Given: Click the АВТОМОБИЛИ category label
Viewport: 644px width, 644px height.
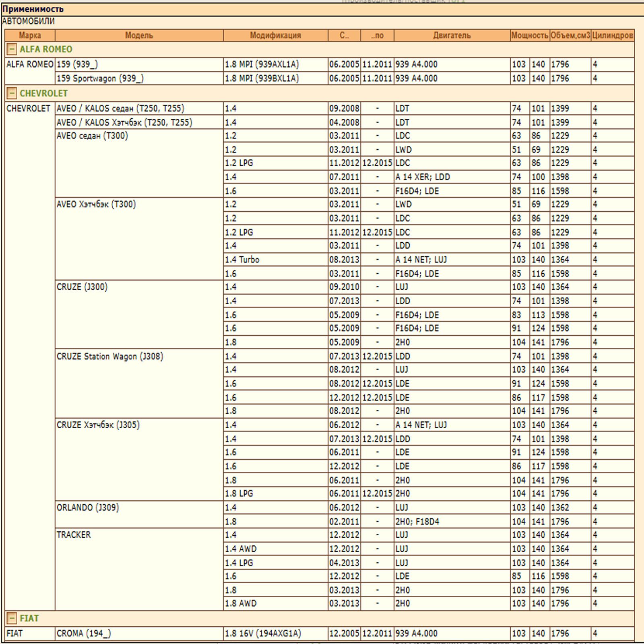Looking at the screenshot, I should (x=28, y=21).
